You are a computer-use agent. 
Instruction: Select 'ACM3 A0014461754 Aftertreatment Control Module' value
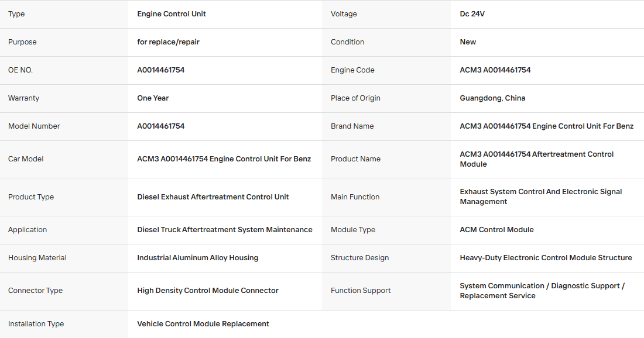tap(537, 159)
